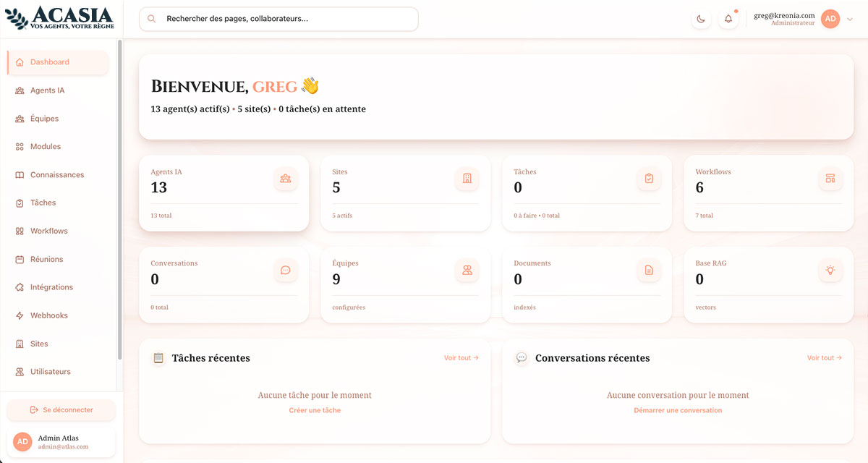This screenshot has height=463, width=868.
Task: Open the Agents IA sidebar section
Action: 47,90
